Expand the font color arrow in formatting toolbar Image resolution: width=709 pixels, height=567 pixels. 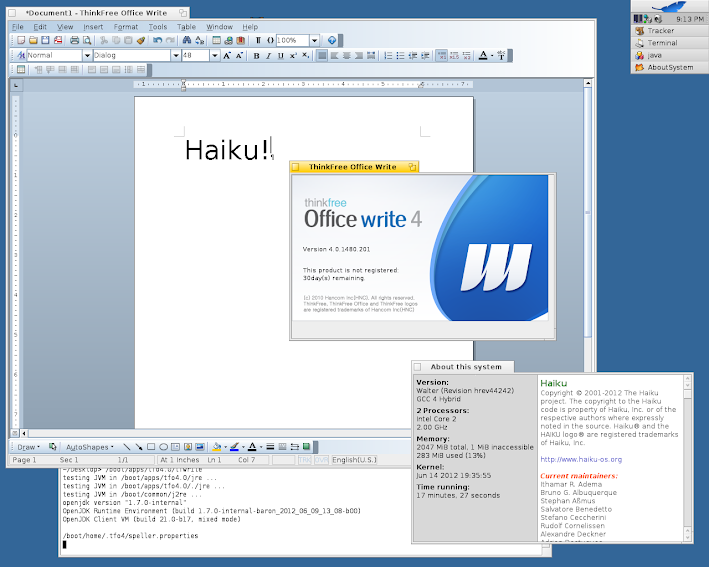point(492,56)
